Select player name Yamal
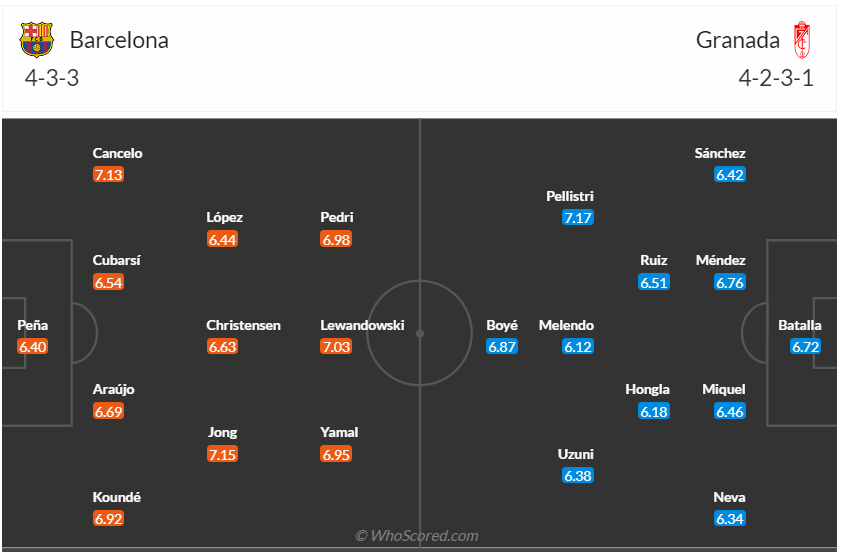The height and width of the screenshot is (552, 842). tap(339, 432)
